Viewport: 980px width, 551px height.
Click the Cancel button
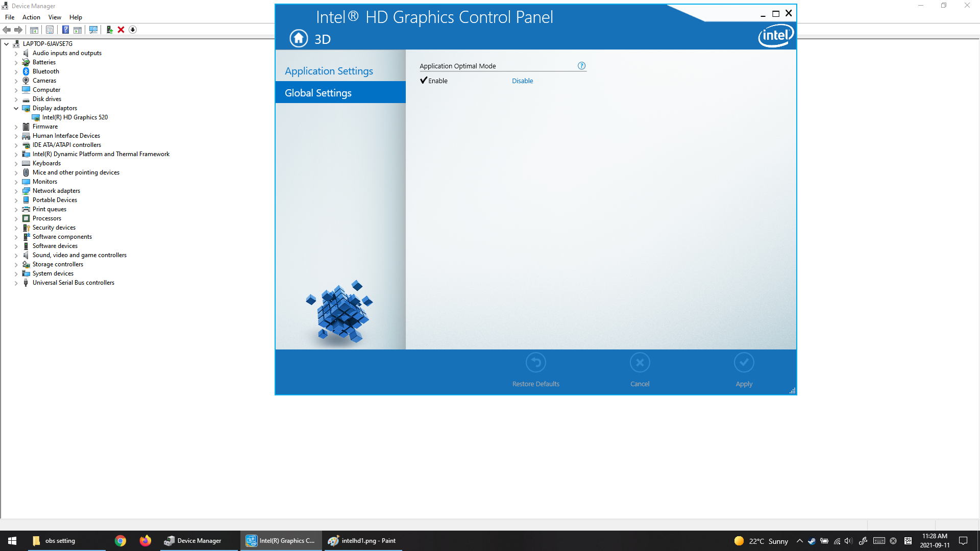640,363
